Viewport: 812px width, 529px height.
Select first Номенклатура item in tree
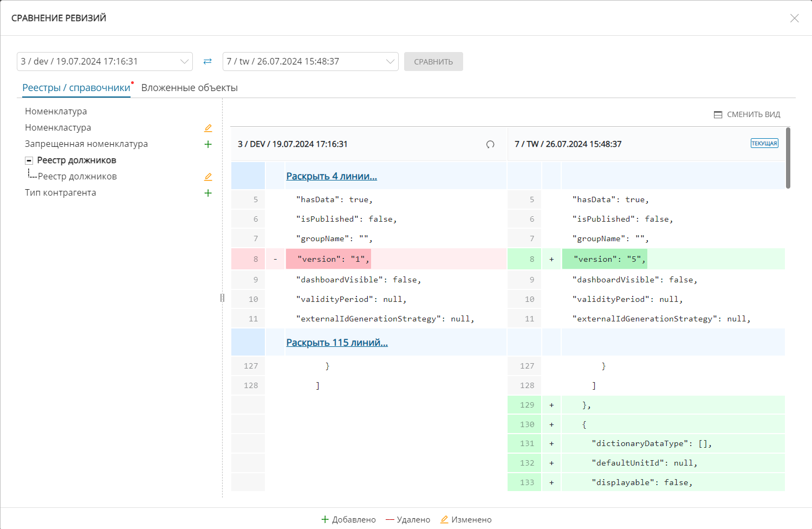(56, 112)
